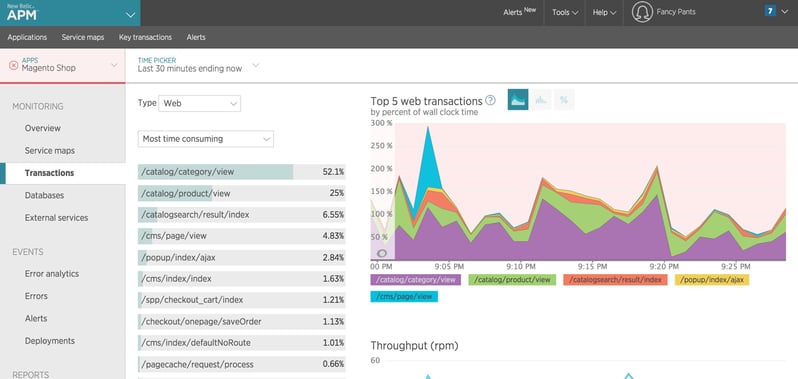This screenshot has height=379, width=798.
Task: Click the Fancy Pants account name
Action: pyautogui.click(x=676, y=12)
